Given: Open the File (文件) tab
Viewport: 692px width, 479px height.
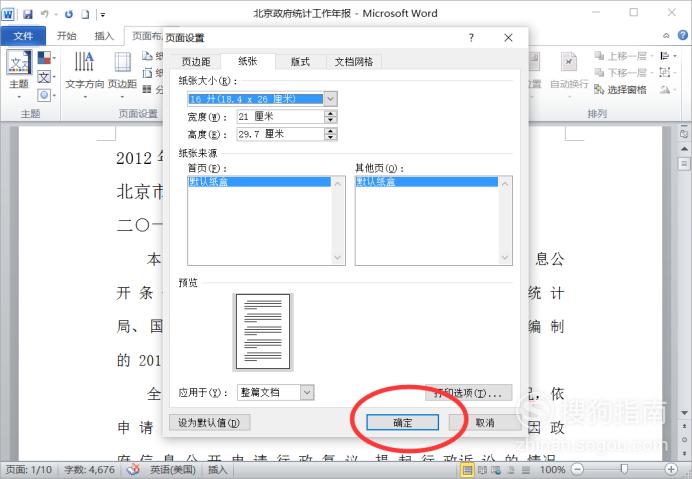Looking at the screenshot, I should pos(23,36).
